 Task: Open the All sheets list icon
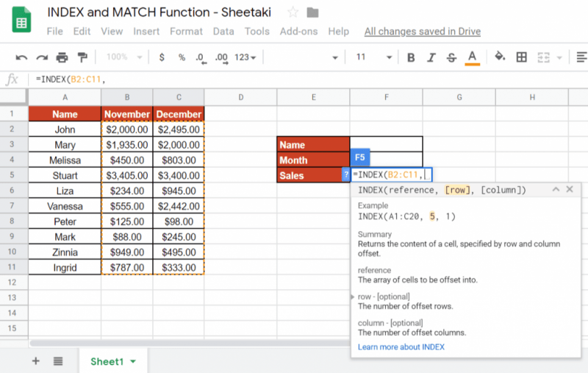point(58,361)
